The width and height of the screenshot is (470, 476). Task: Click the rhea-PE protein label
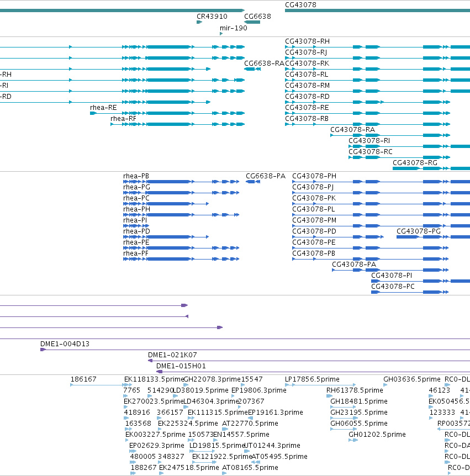pos(136,242)
